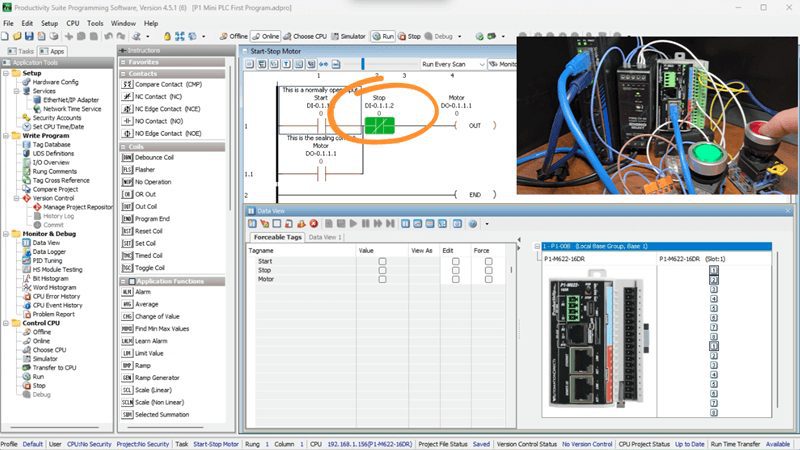800x450 pixels.
Task: Click the Save project toolbar icon
Action: [x=31, y=37]
